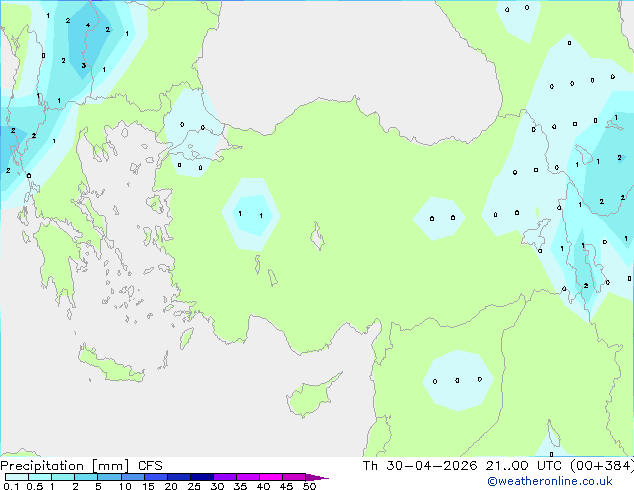Open the weatheronline.co.uk copyright link
This screenshot has height=490, width=634.
550,481
